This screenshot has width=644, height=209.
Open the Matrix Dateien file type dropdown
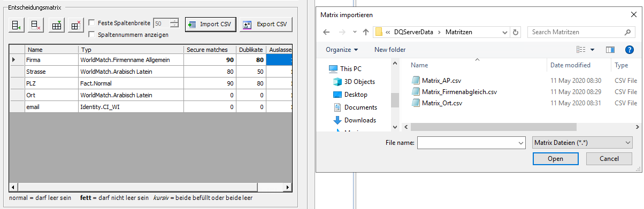[582, 143]
